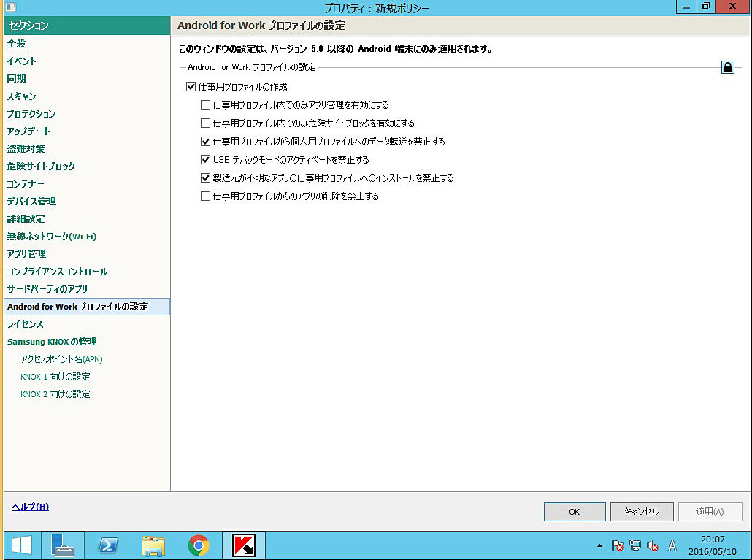Screen dimensions: 752x560
Task: Click the network tray icon
Action: click(635, 545)
